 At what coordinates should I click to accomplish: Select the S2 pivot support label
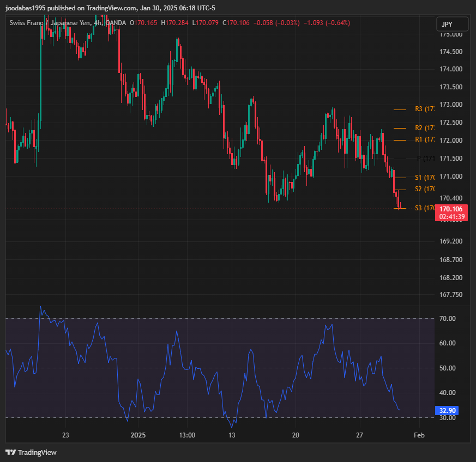(424, 189)
